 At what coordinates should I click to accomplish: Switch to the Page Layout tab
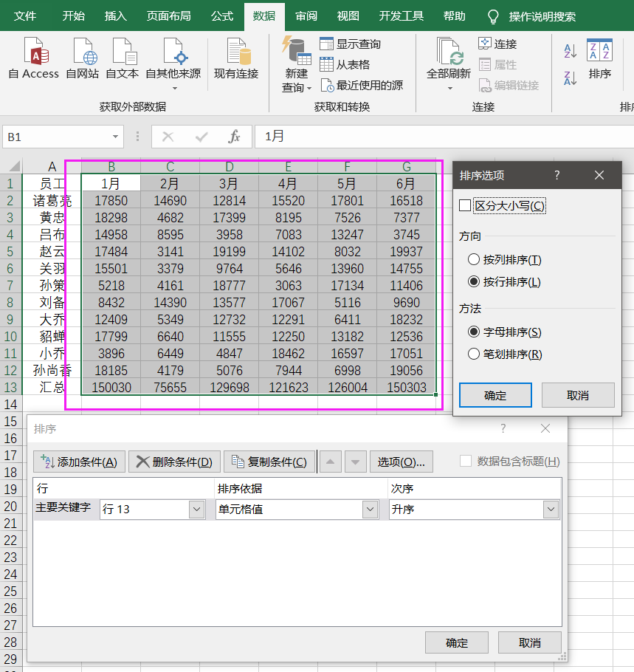(x=169, y=16)
